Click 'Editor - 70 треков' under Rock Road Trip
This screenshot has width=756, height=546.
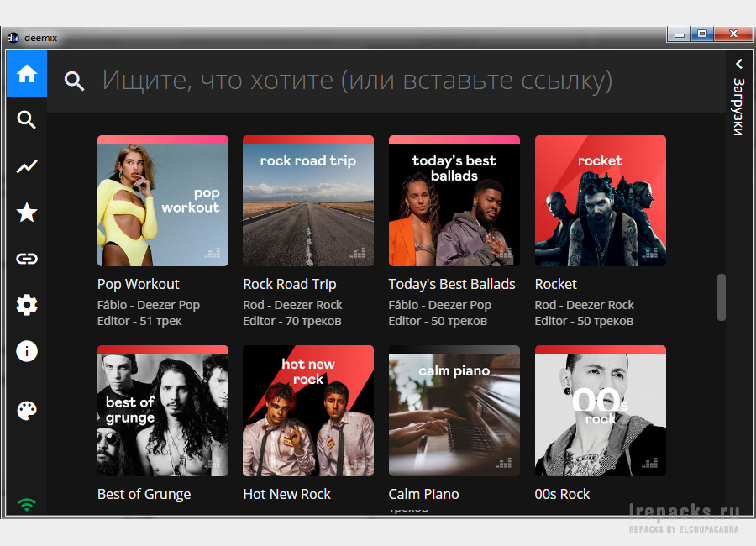pos(292,321)
